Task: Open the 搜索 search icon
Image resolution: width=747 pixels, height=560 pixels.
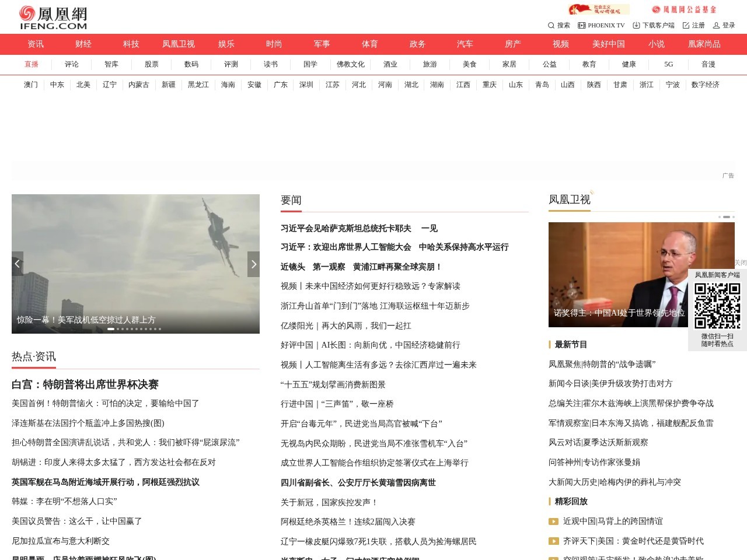Action: tap(558, 25)
